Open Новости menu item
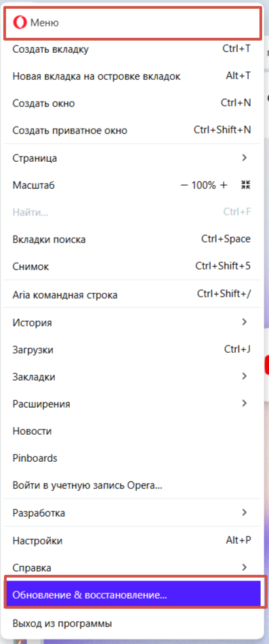Screen dimensions: 269x644 point(132,431)
